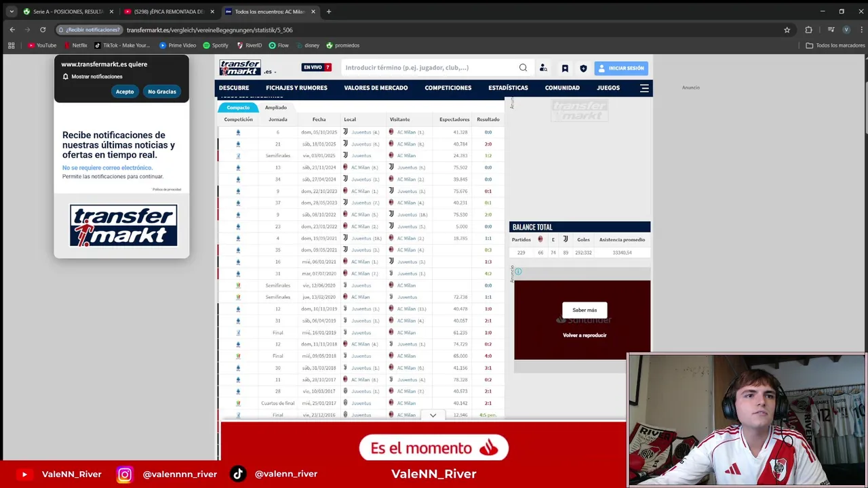
Task: Switch to the Compacto tab
Action: (x=238, y=108)
